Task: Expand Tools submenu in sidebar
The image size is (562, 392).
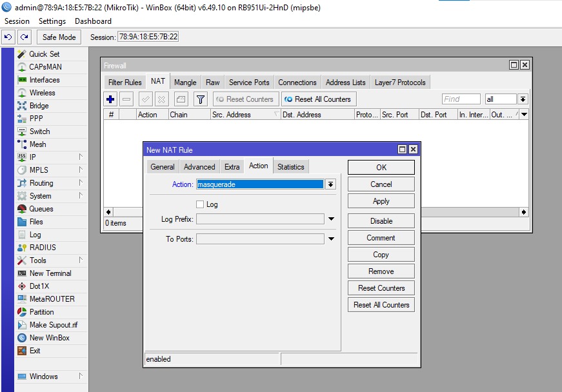Action: point(81,260)
